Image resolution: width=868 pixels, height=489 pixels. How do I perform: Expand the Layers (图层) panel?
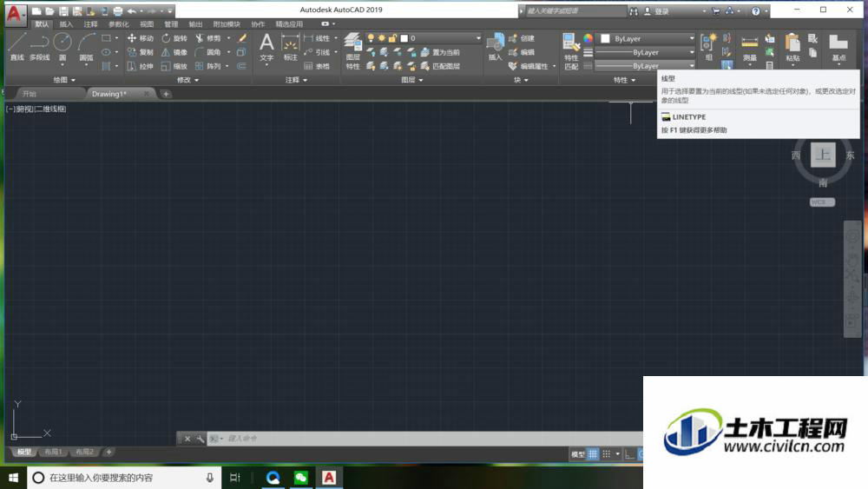click(411, 80)
